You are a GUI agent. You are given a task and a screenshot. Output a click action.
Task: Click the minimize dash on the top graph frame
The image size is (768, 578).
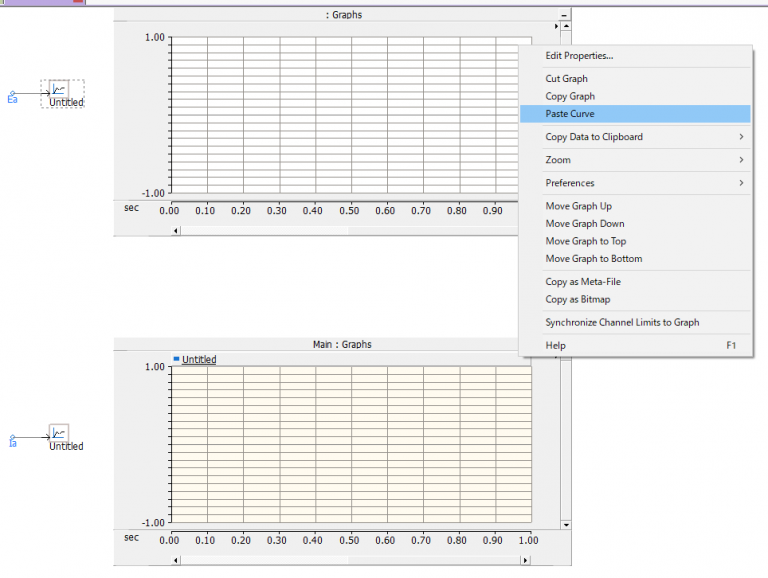(564, 16)
